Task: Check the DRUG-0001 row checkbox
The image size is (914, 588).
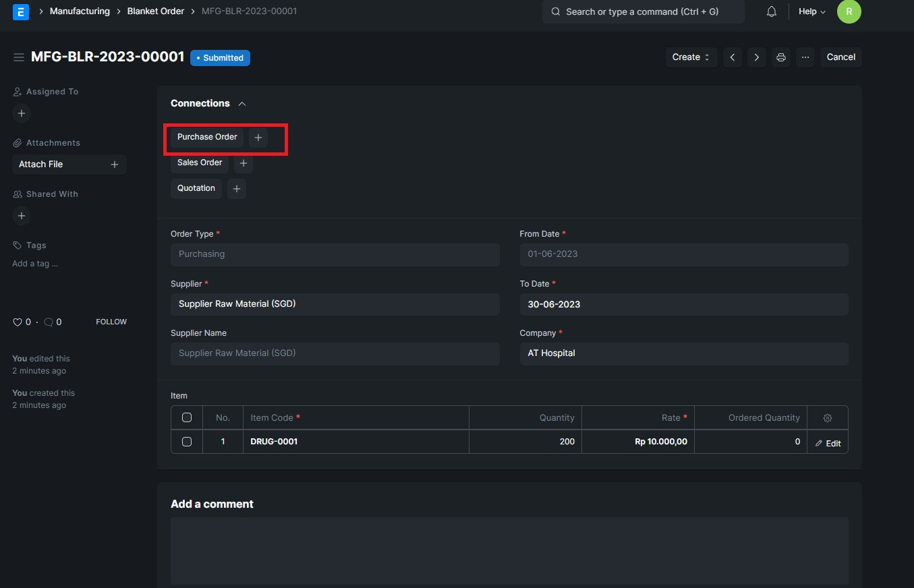Action: click(x=186, y=442)
